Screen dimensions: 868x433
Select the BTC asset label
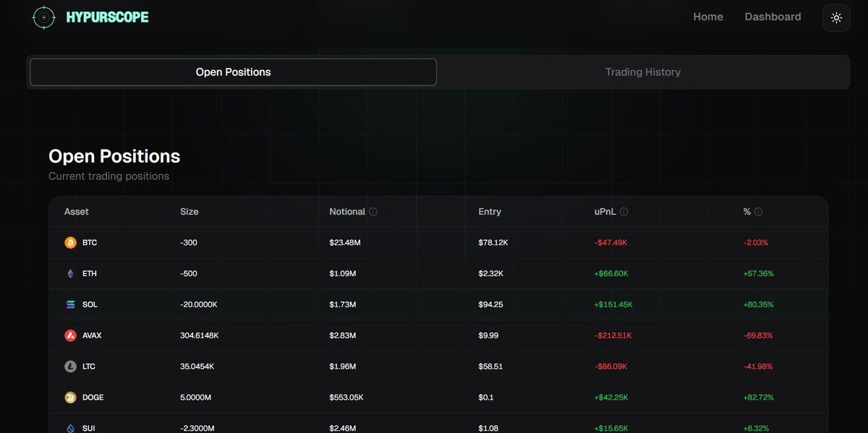click(90, 243)
